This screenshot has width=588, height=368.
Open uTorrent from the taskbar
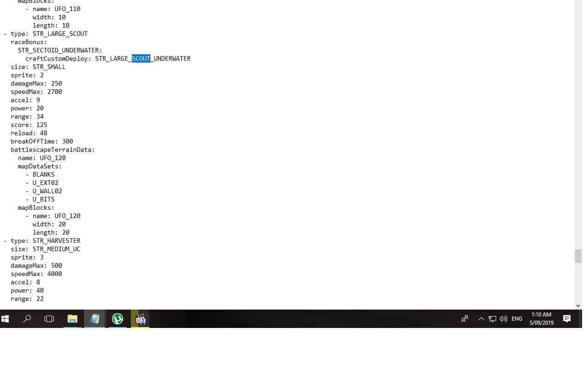coord(118,318)
